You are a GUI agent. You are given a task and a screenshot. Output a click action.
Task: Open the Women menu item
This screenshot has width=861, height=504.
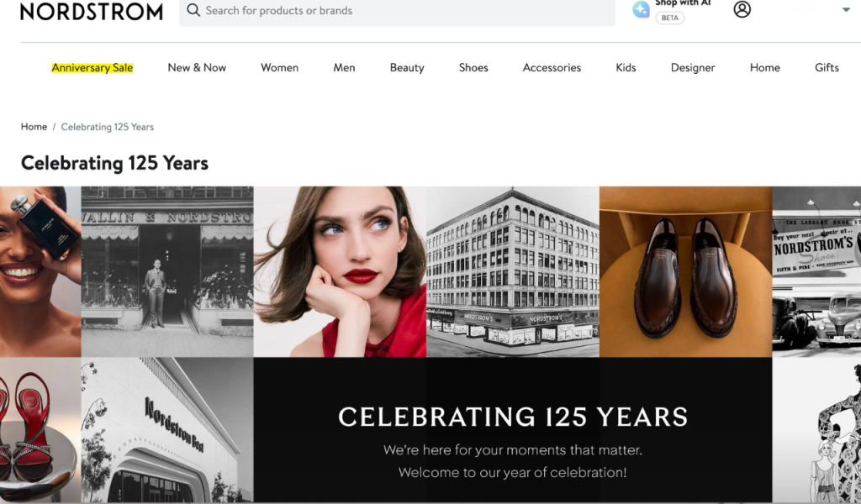[279, 67]
